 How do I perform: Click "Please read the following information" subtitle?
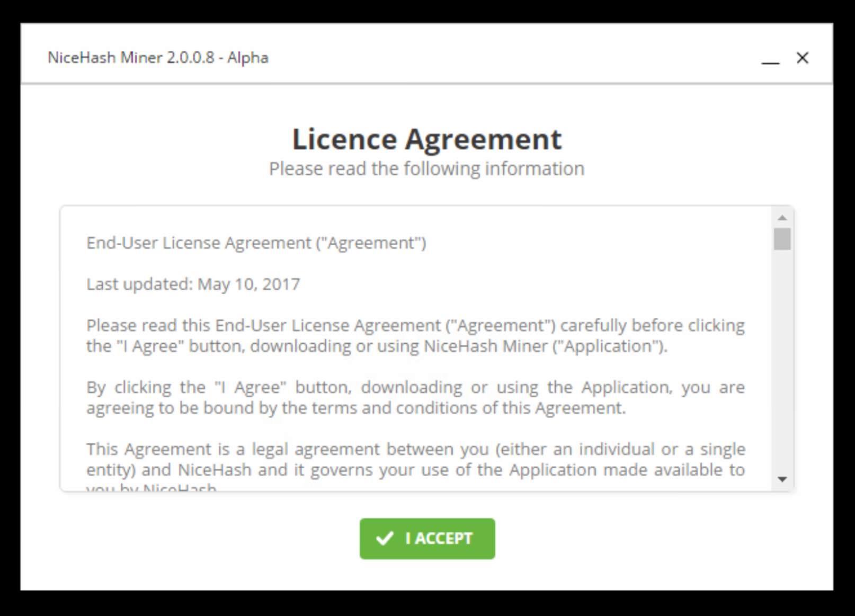pyautogui.click(x=426, y=169)
